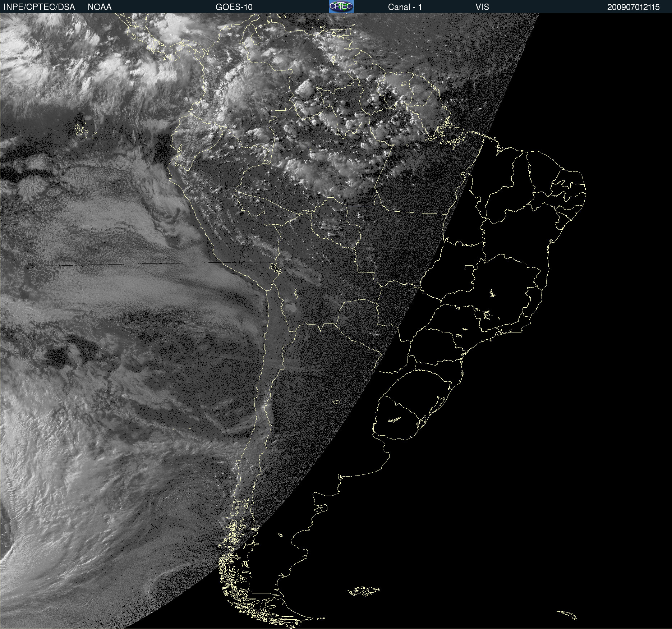
Task: Click the 'Canal - 1' label
Action: (x=405, y=7)
